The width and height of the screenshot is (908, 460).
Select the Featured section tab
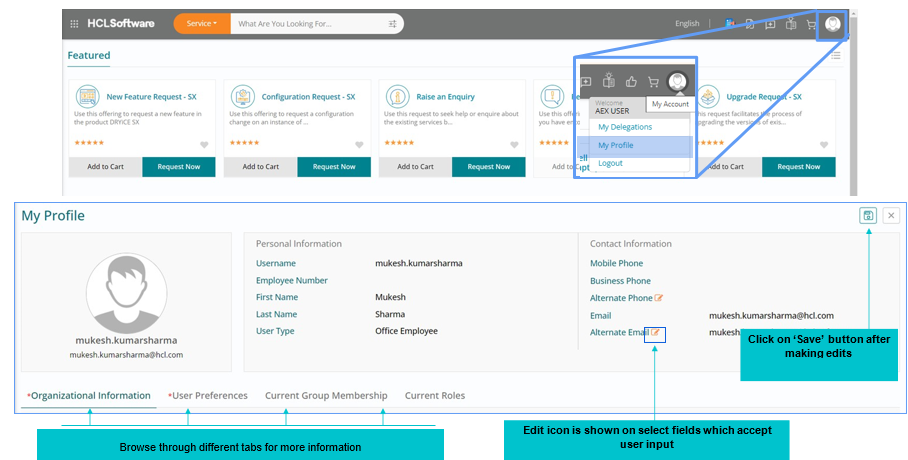(89, 56)
